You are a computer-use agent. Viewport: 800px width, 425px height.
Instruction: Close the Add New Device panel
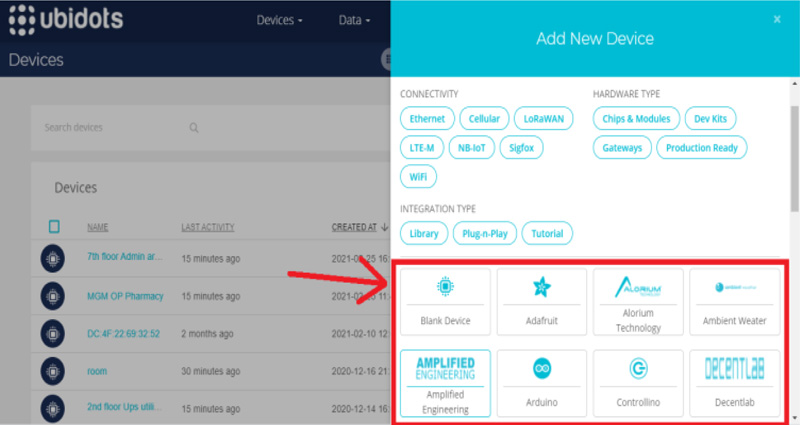(x=777, y=19)
